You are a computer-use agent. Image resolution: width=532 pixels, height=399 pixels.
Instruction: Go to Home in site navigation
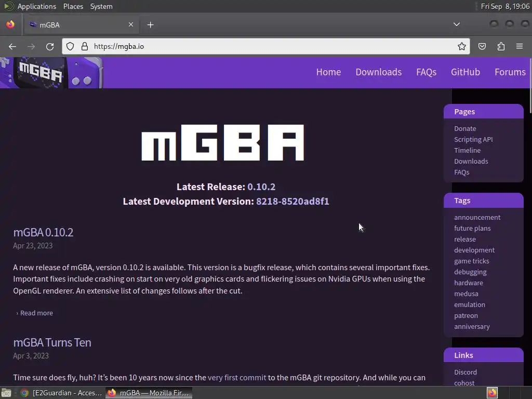(328, 72)
